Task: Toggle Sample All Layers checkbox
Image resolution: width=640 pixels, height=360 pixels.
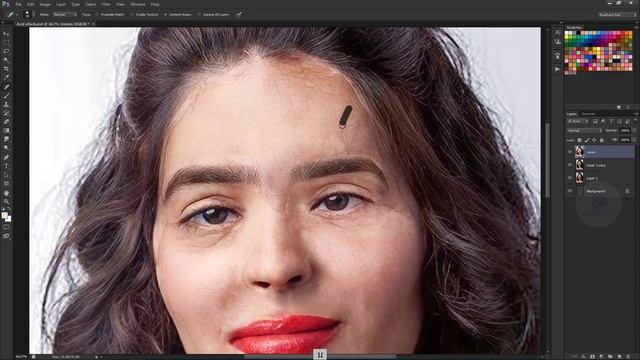Action: tap(213, 14)
